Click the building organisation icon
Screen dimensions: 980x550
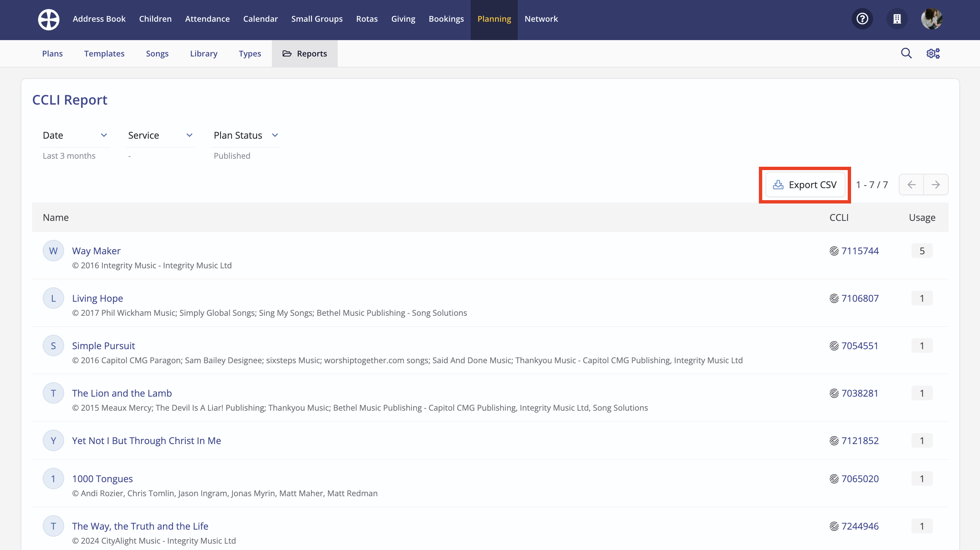897,19
